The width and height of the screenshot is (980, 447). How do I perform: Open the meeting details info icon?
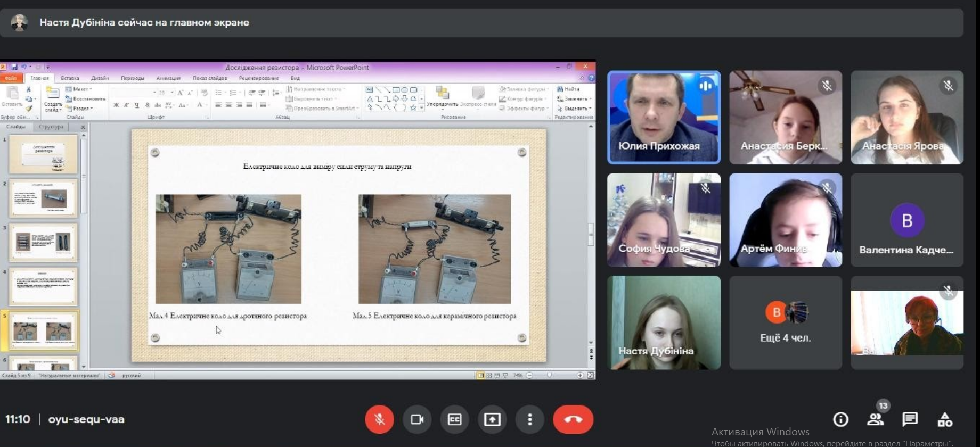840,420
